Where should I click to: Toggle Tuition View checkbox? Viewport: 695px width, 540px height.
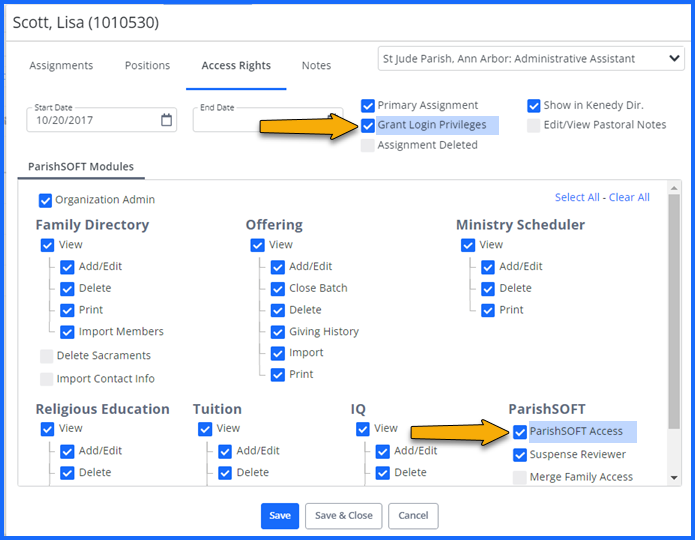click(x=205, y=429)
